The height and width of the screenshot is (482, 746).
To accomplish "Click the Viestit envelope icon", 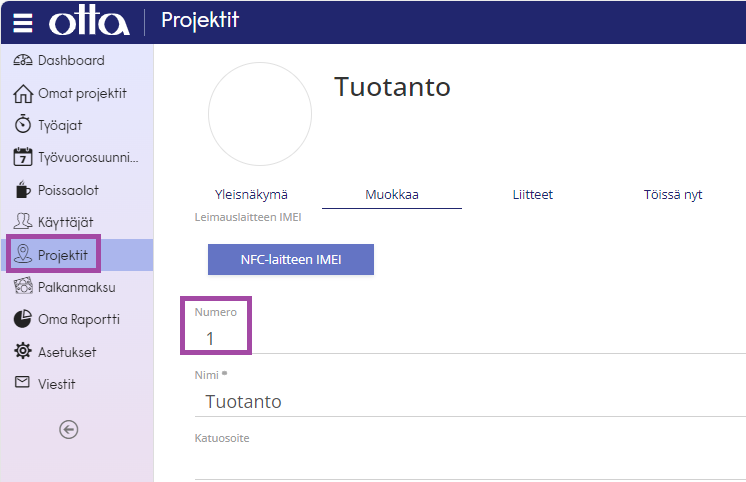I will (x=22, y=382).
